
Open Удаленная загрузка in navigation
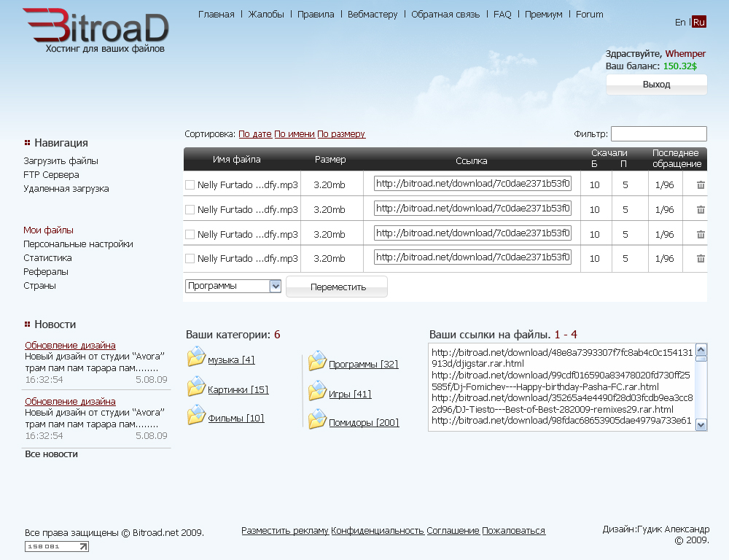click(x=66, y=188)
